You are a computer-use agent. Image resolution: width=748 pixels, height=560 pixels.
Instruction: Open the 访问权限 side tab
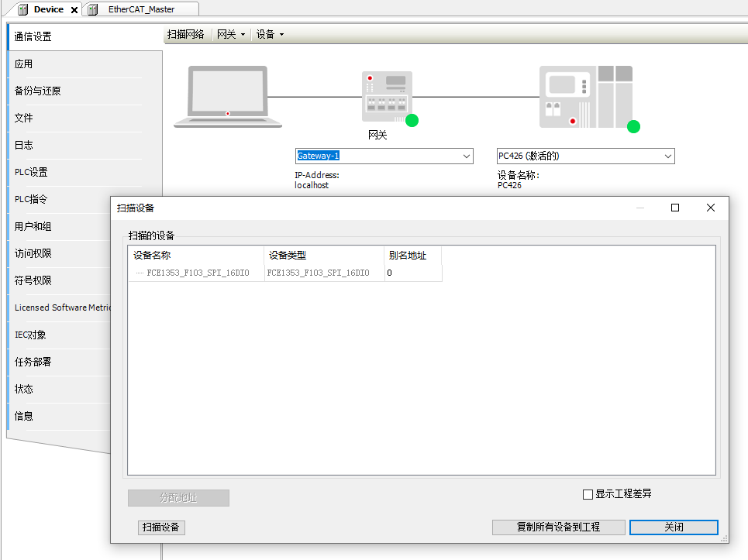click(x=60, y=253)
